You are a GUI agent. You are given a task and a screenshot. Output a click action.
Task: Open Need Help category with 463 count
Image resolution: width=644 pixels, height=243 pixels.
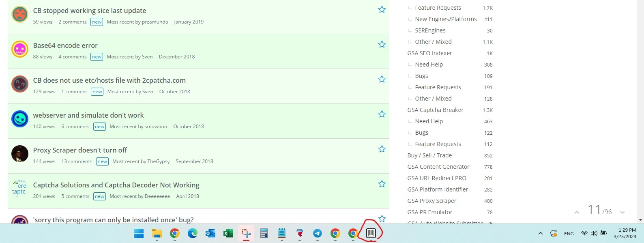tap(429, 121)
